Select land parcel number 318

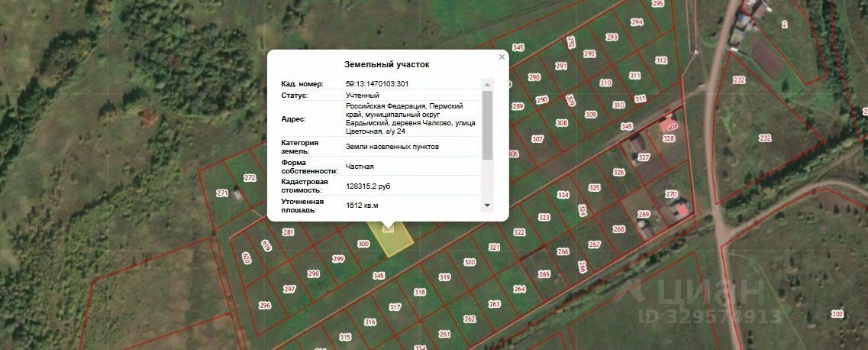(x=420, y=292)
